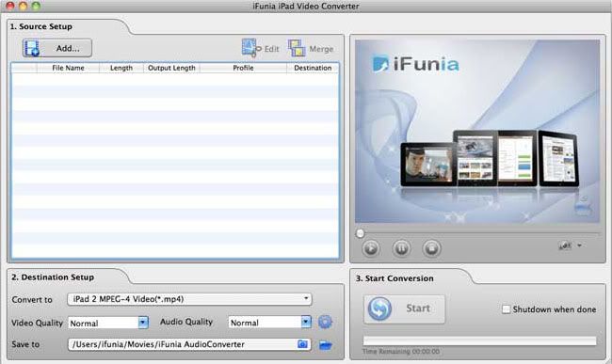Select the File Name column header
This screenshot has height=364, width=612.
(x=68, y=68)
